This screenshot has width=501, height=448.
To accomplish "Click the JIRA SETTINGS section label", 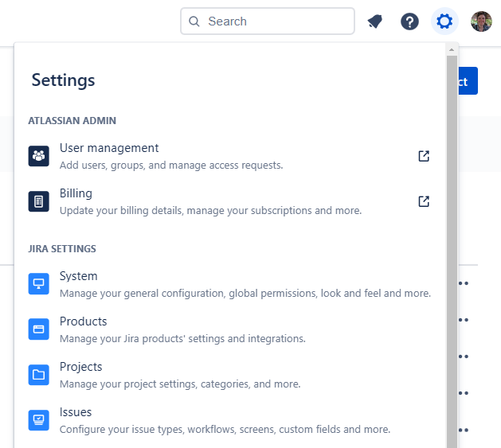I will (x=62, y=249).
